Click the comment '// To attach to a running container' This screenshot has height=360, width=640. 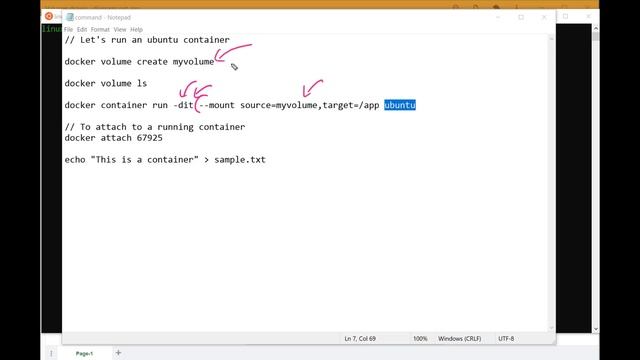(x=155, y=127)
